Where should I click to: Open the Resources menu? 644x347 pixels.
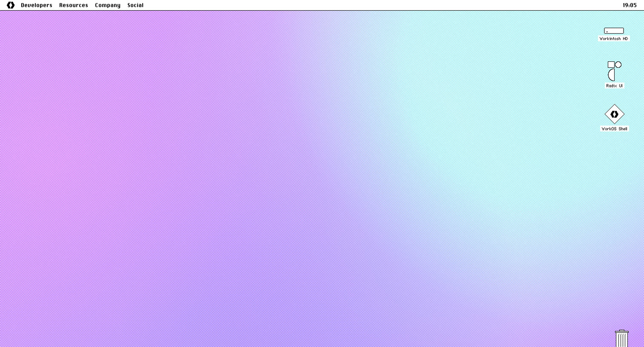click(x=74, y=5)
